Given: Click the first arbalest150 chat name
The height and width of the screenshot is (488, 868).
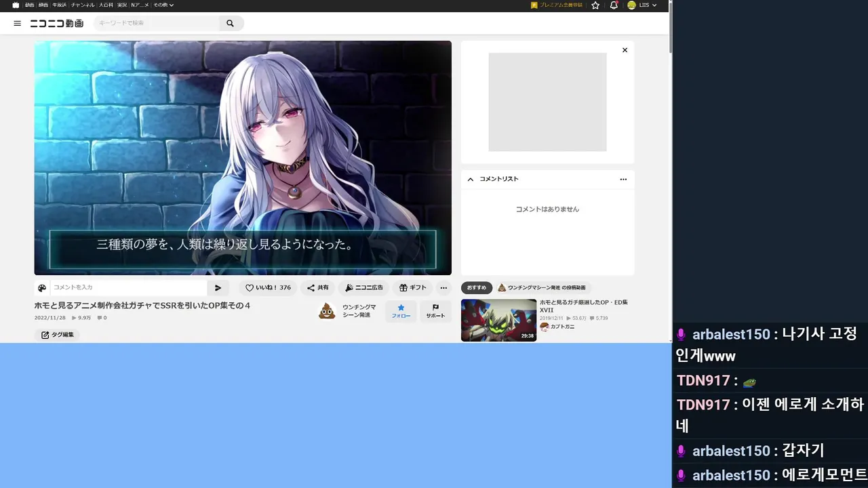Looking at the screenshot, I should point(731,334).
